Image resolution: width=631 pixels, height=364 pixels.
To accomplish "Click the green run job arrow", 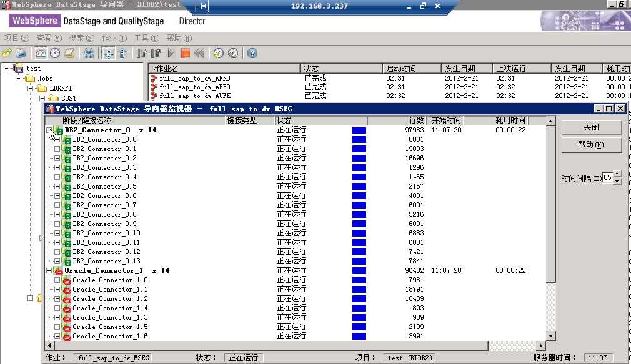I will pos(171,53).
